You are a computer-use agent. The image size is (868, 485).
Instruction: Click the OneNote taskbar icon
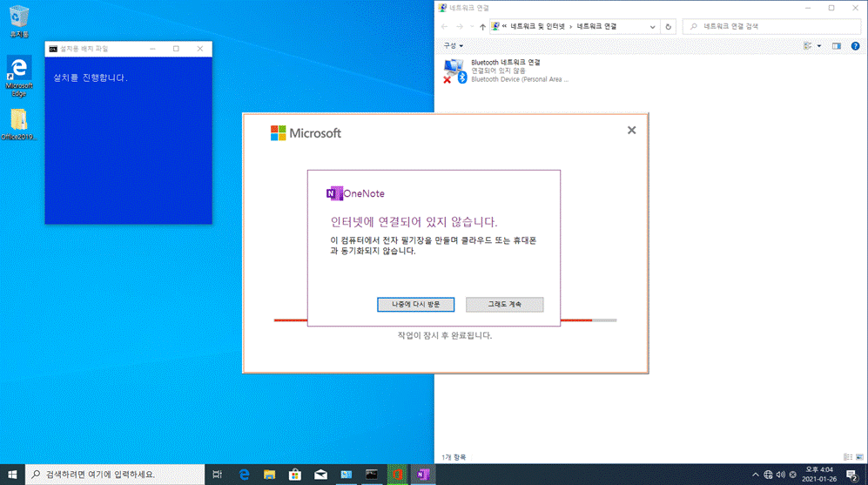coord(423,475)
